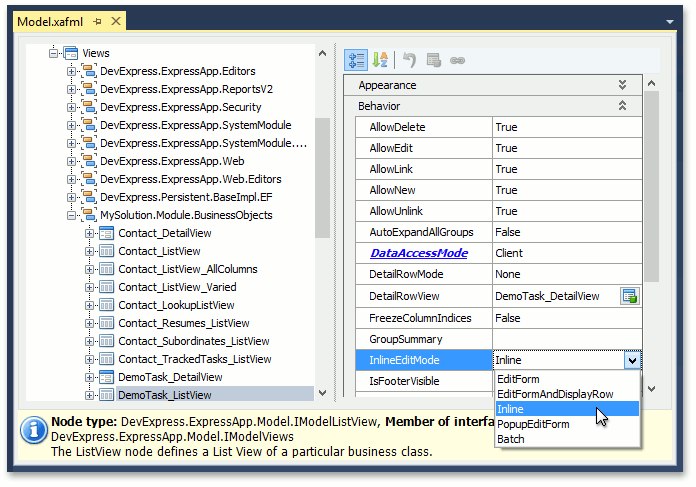Expand the Contact_ListView_Varied node
This screenshot has height=487, width=696.
89,287
